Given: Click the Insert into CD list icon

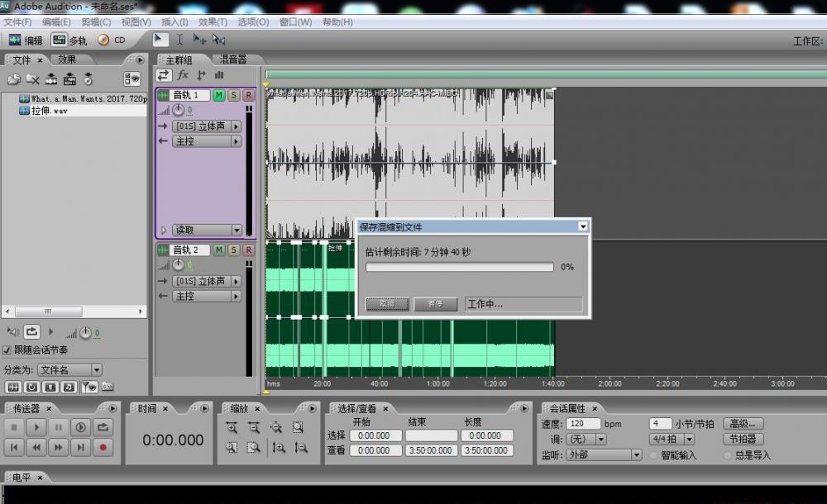Looking at the screenshot, I should point(69,79).
